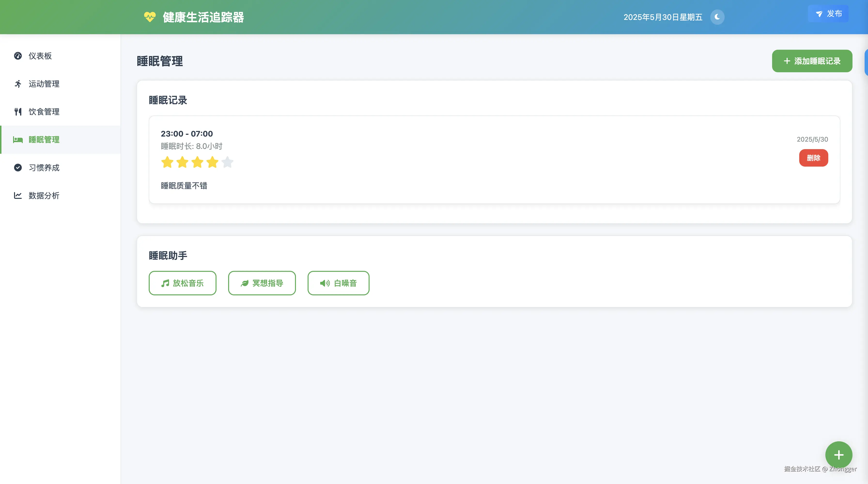The image size is (868, 484).
Task: Play 放松音乐 relaxing music
Action: point(182,283)
